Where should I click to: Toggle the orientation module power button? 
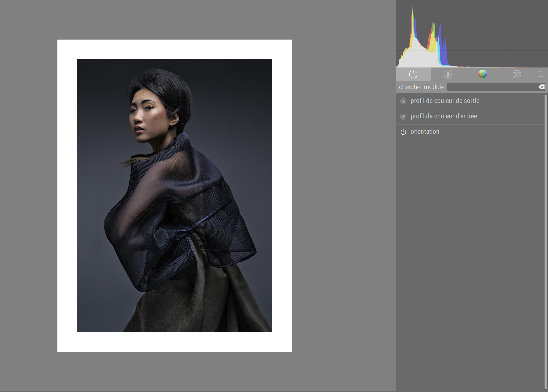(403, 132)
